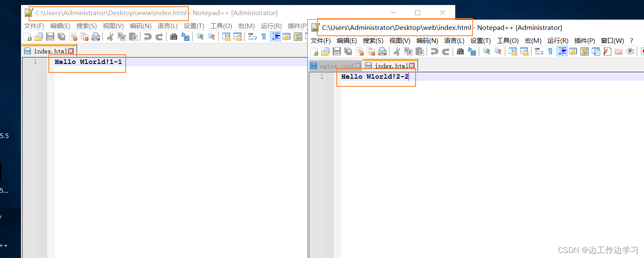The width and height of the screenshot is (644, 258).
Task: Open 文件(F) menu in web window
Action: click(321, 41)
